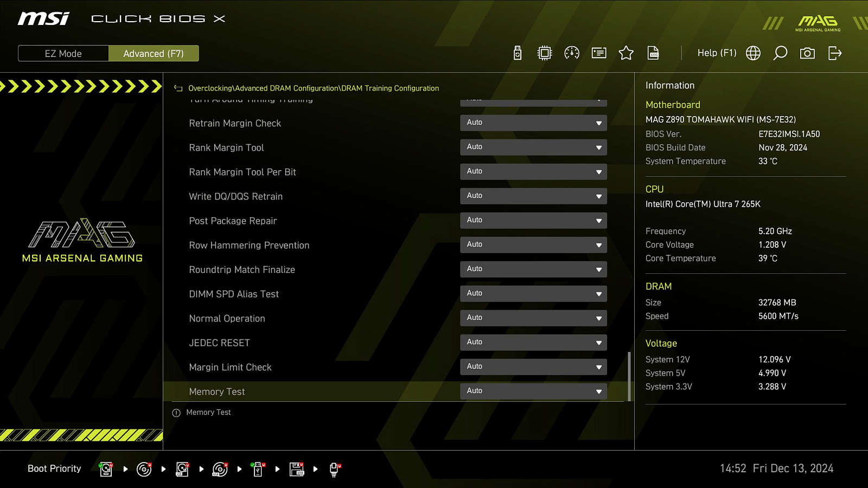Select the Write DQ/DQS Retrain label
The image size is (868, 488).
click(x=235, y=196)
